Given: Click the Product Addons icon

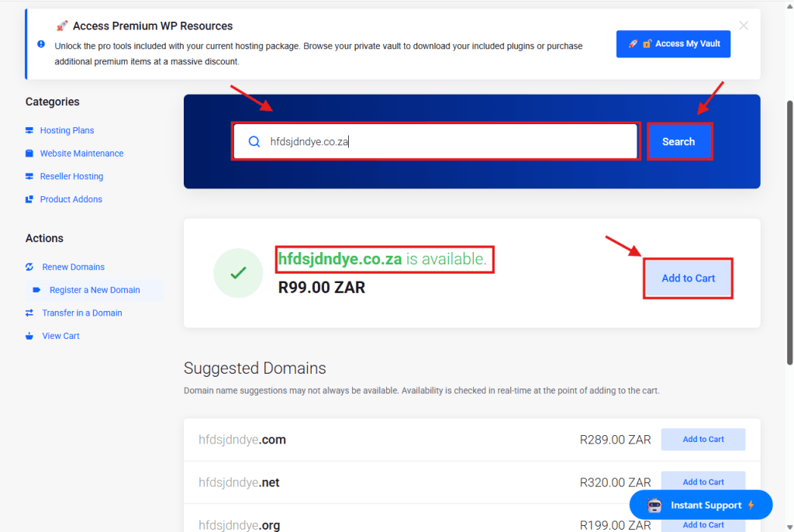Looking at the screenshot, I should click(x=29, y=199).
